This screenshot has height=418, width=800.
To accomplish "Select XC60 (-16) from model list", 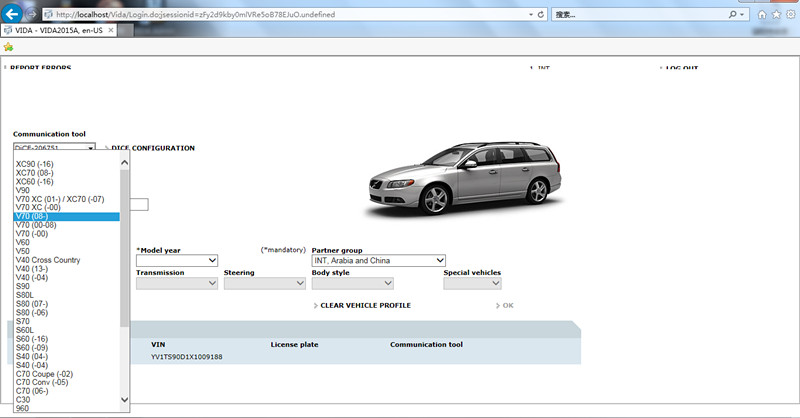I will (x=67, y=182).
